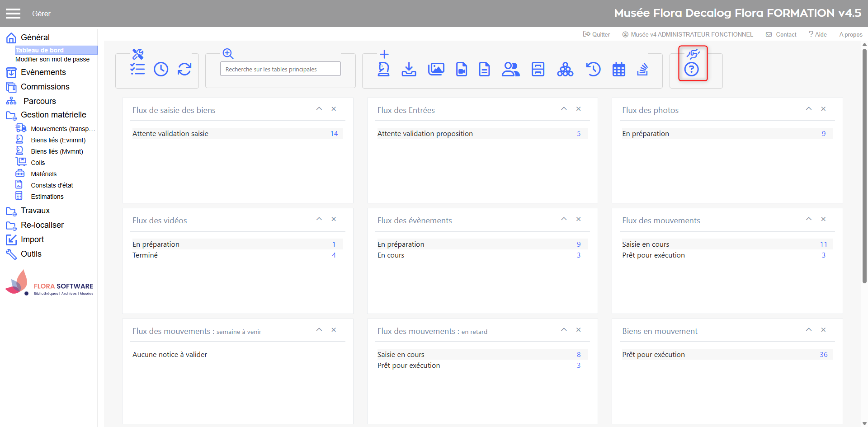The image size is (868, 427).
Task: Click the refresh arrows icon in toolbar
Action: coord(184,69)
